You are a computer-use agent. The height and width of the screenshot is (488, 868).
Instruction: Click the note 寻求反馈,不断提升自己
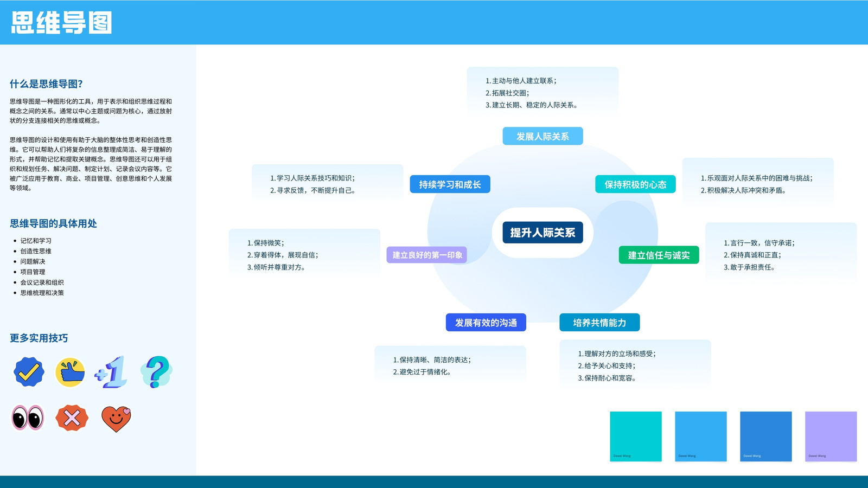pyautogui.click(x=312, y=190)
